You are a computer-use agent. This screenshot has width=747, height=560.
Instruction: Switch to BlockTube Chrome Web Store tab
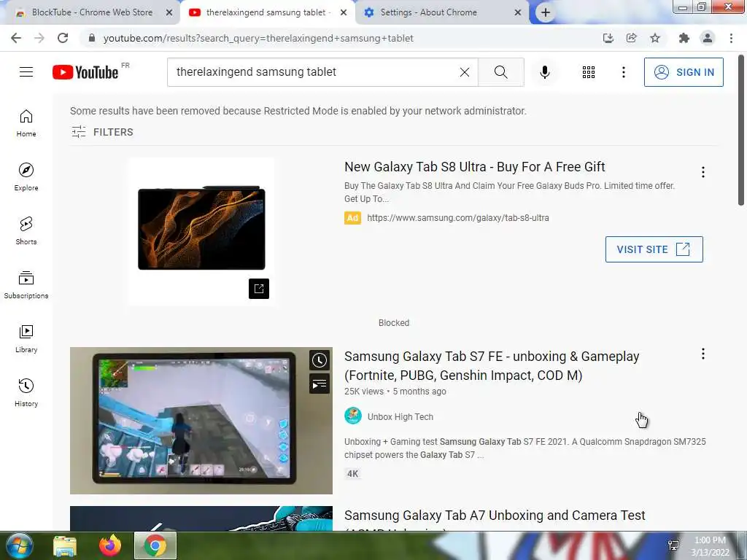pos(92,12)
